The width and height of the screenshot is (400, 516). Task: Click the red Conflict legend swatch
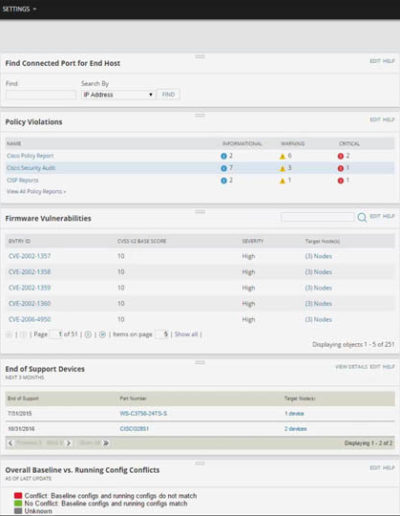click(18, 496)
